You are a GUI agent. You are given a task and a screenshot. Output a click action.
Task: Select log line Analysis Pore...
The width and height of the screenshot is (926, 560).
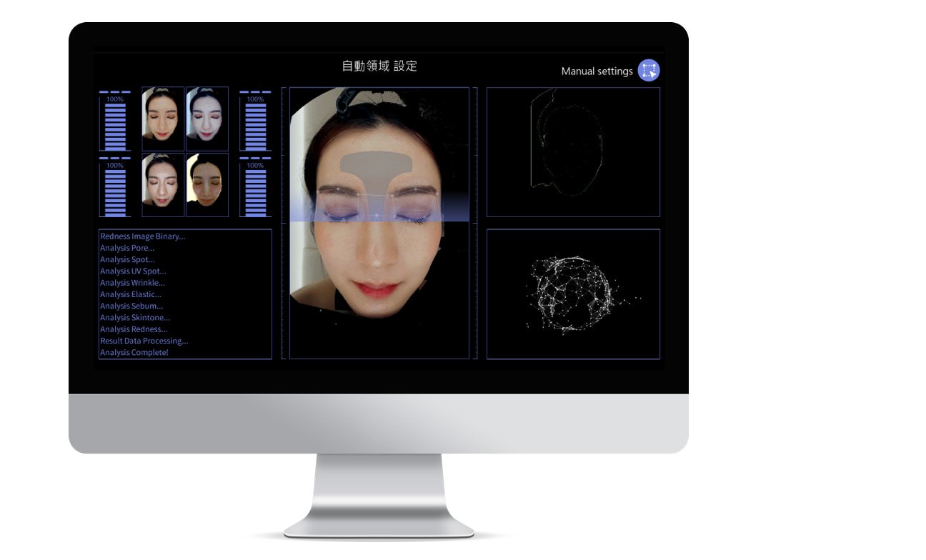click(x=127, y=248)
